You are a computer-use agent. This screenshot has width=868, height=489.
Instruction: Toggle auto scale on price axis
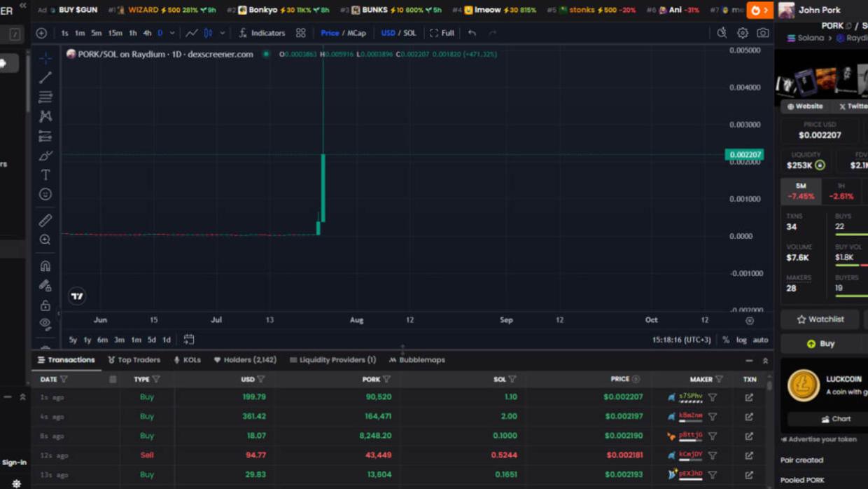click(760, 340)
